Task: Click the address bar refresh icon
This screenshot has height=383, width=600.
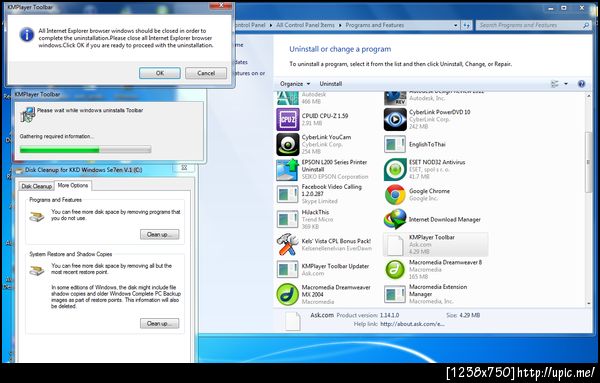Action: (x=466, y=25)
